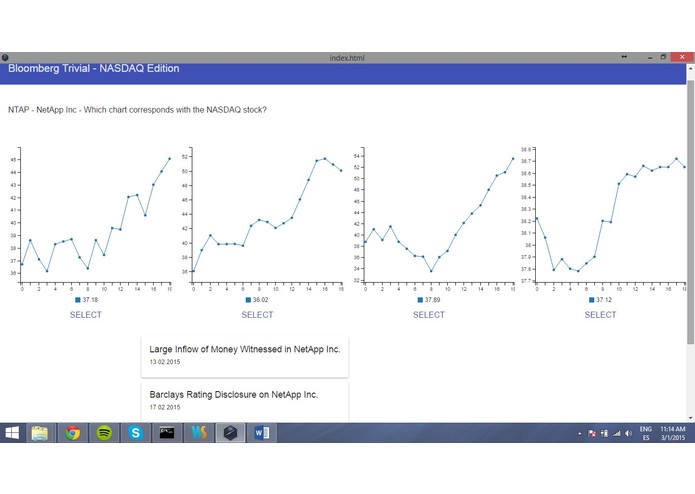This screenshot has height=494, width=695.
Task: Click the scrollbar down arrow
Action: tap(690, 418)
